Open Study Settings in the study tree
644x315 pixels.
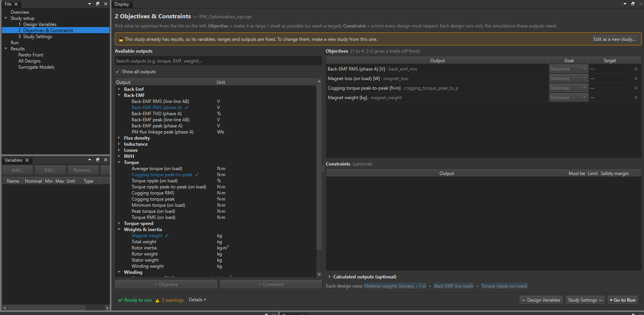pyautogui.click(x=37, y=37)
